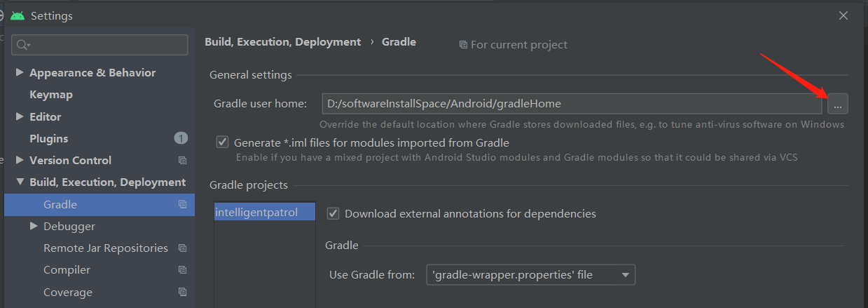Open the 'Use Gradle from' dropdown
This screenshot has width=868, height=308.
[x=530, y=275]
